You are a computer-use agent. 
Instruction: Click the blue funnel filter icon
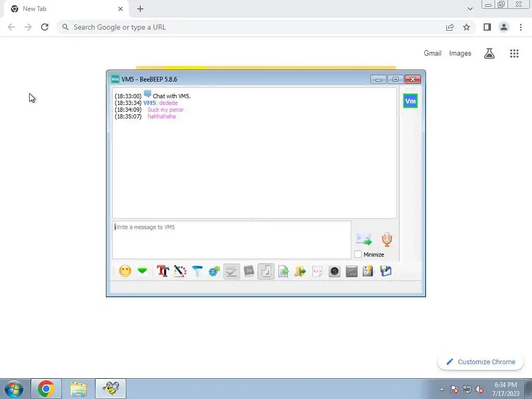(197, 271)
